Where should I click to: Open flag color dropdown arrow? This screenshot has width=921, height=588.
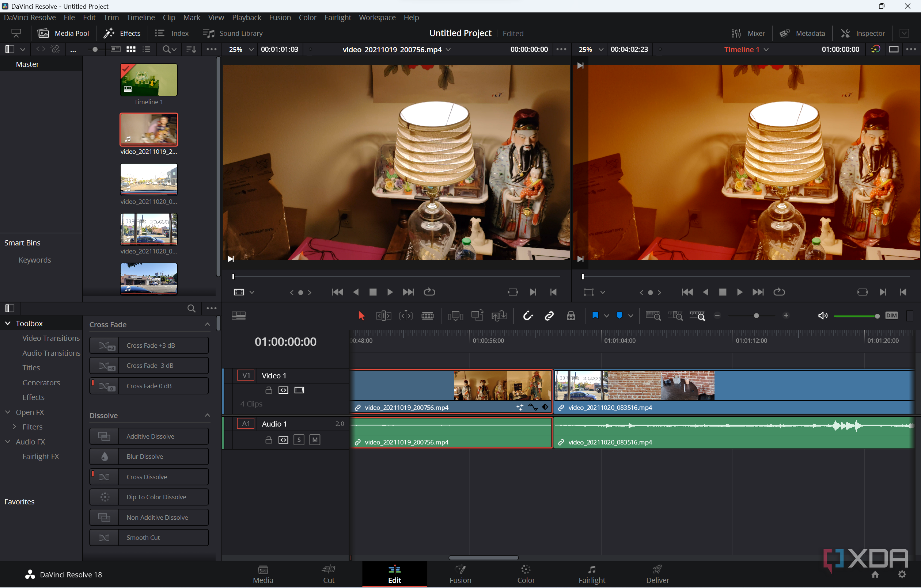606,316
